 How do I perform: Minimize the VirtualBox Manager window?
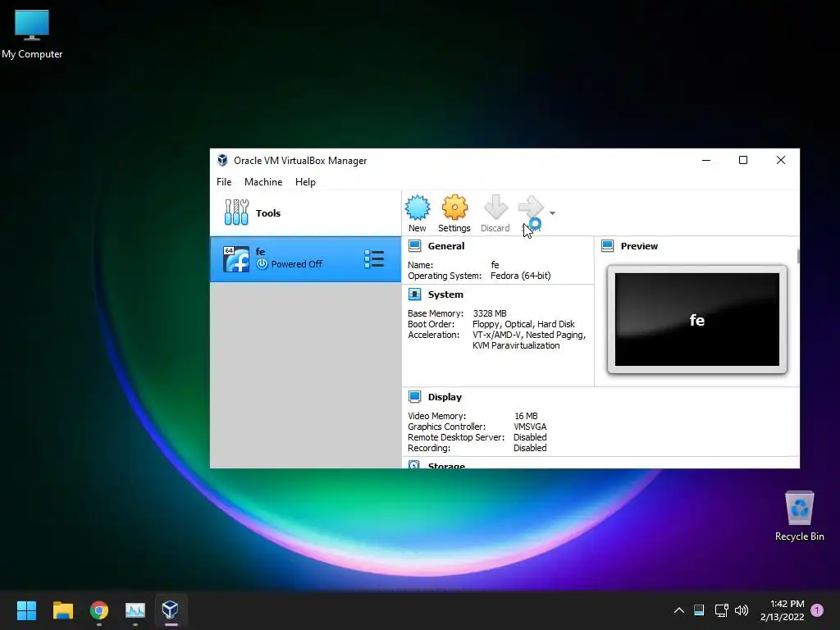click(x=706, y=160)
